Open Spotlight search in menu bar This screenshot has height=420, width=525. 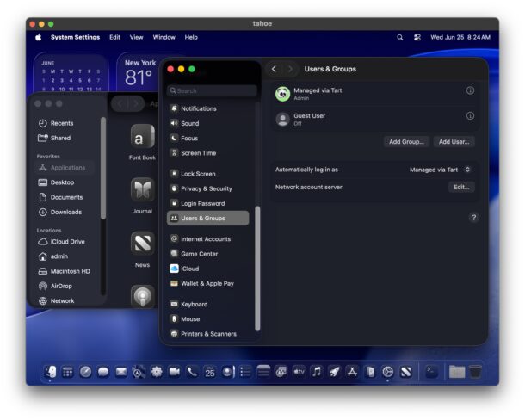point(400,38)
